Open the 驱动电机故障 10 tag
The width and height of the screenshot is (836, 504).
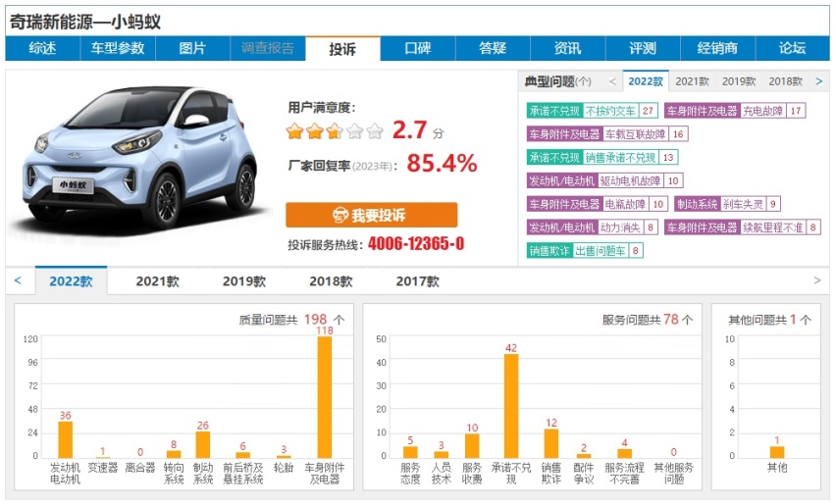tap(605, 181)
